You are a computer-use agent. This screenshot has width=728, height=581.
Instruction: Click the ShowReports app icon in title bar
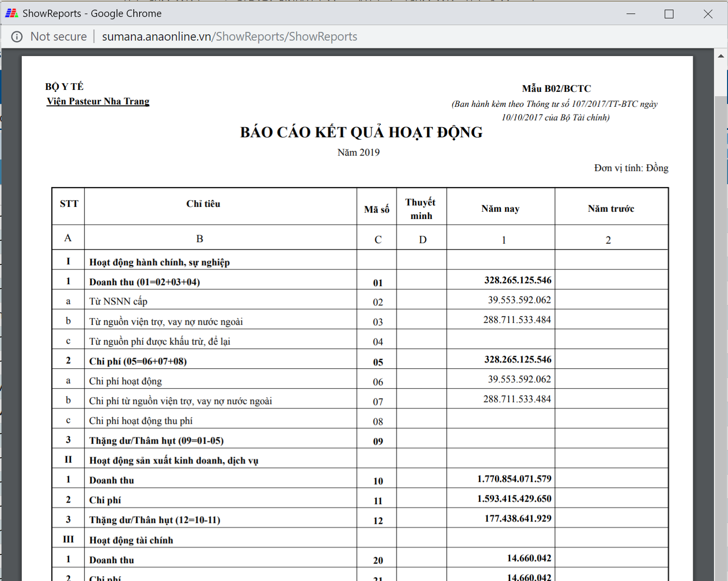[x=12, y=14]
